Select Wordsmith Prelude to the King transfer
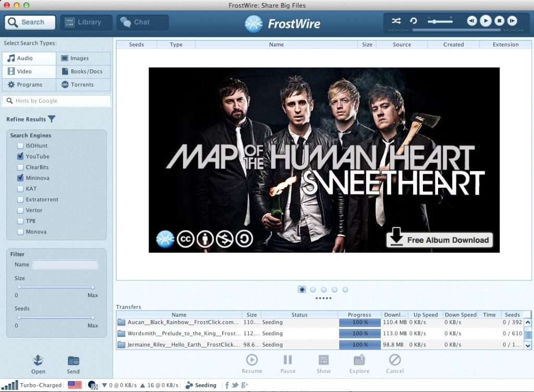 click(320, 334)
